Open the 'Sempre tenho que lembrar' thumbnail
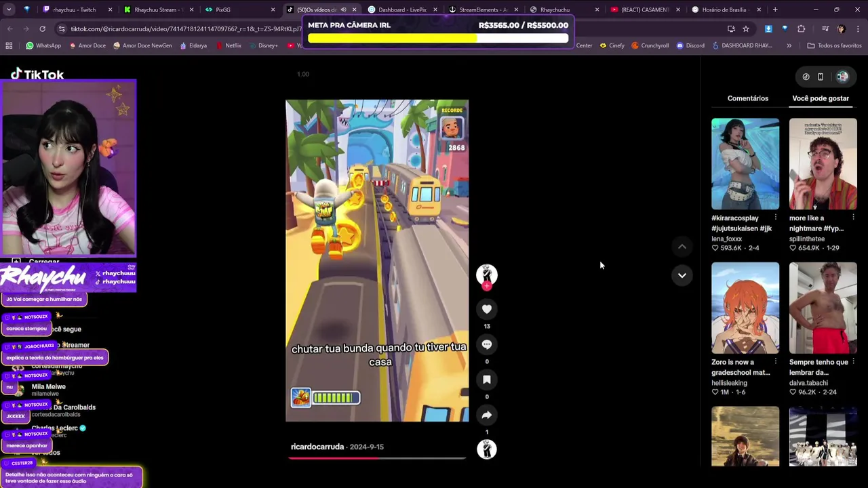 pos(823,308)
